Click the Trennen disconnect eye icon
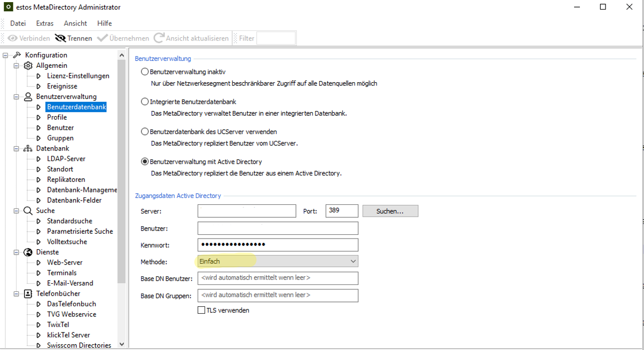This screenshot has width=644, height=350. pyautogui.click(x=60, y=38)
